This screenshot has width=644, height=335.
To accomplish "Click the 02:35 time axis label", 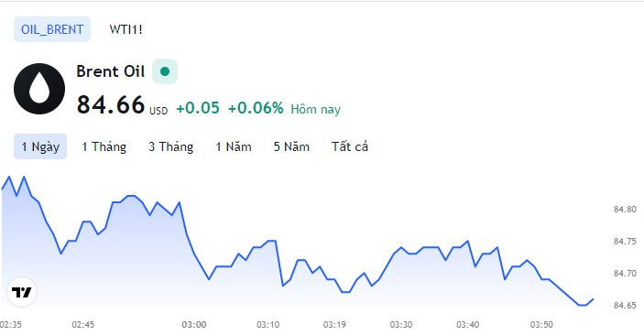I will pyautogui.click(x=11, y=325).
